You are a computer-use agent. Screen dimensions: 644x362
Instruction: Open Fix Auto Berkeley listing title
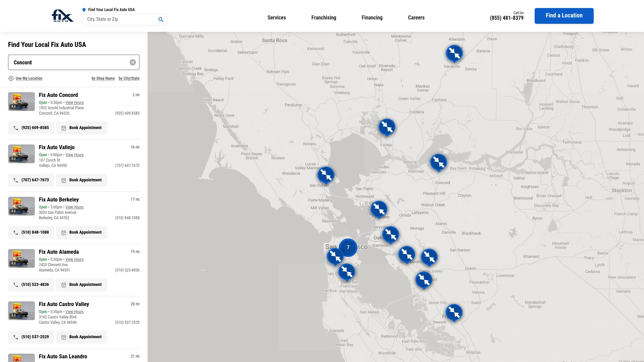pyautogui.click(x=59, y=200)
